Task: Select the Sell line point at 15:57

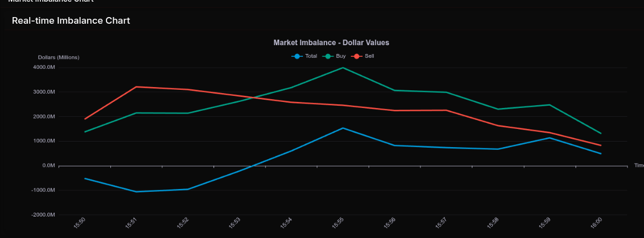Action: point(446,110)
